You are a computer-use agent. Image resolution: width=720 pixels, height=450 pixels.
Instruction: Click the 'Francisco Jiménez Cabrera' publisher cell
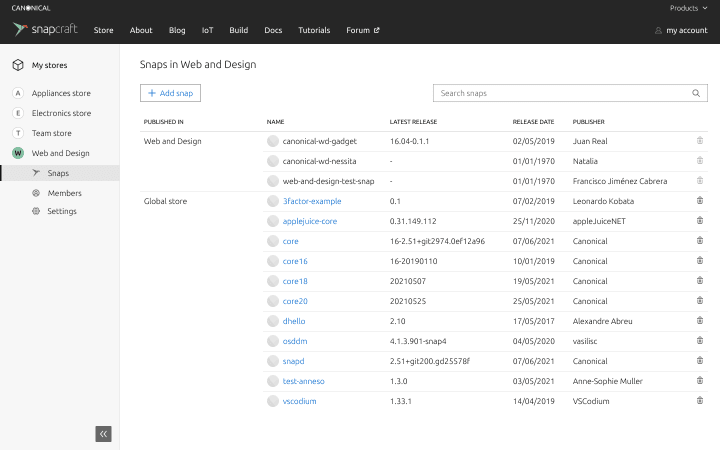(620, 181)
